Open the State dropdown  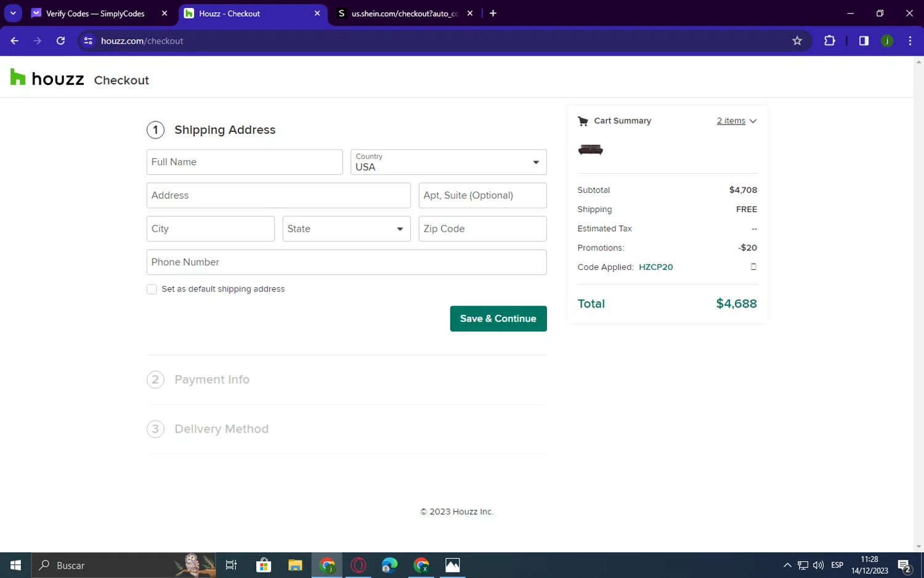click(x=346, y=229)
